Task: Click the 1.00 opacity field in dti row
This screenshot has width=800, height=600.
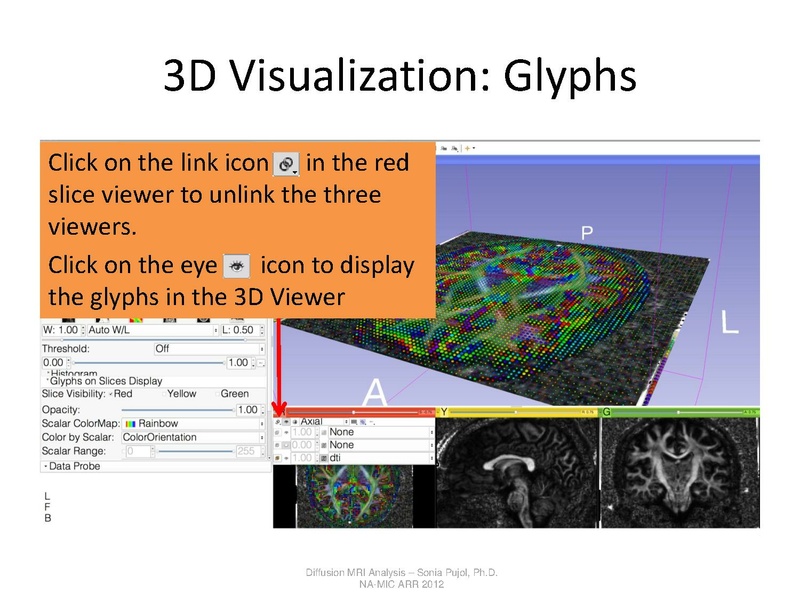Action: 304,458
